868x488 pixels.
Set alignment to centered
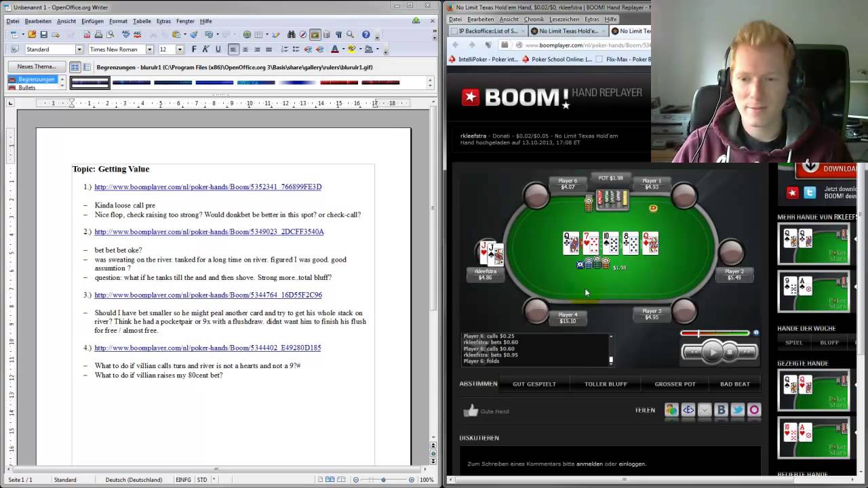tap(245, 49)
